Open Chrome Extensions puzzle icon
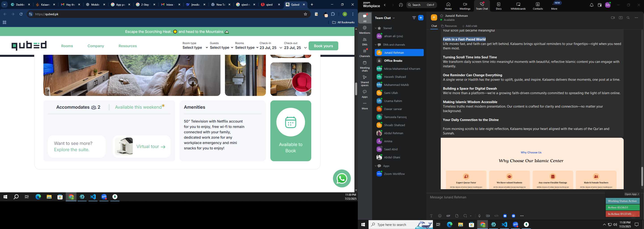The height and width of the screenshot is (229, 644). click(333, 14)
